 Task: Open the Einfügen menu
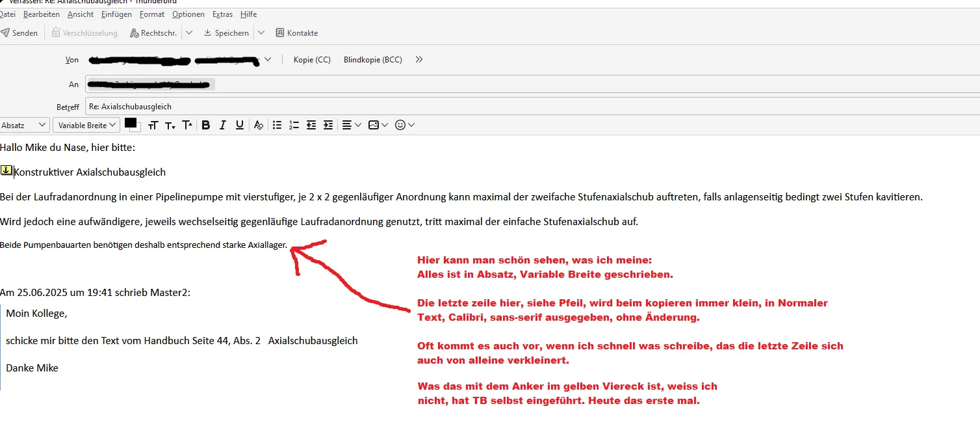[x=116, y=14]
